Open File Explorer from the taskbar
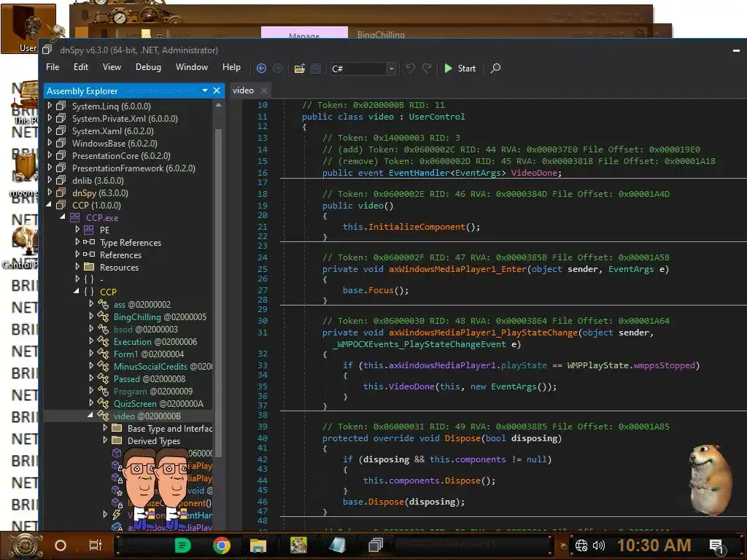 click(x=258, y=545)
